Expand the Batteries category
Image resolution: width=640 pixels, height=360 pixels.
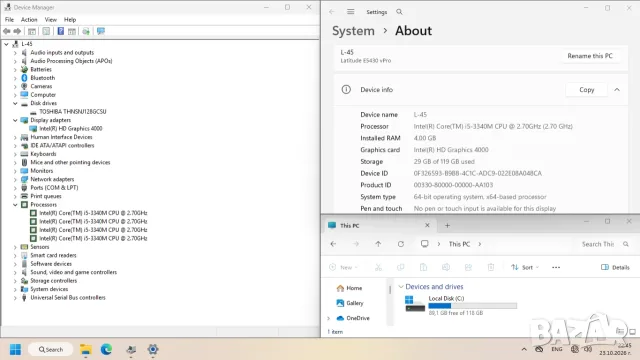click(15, 70)
